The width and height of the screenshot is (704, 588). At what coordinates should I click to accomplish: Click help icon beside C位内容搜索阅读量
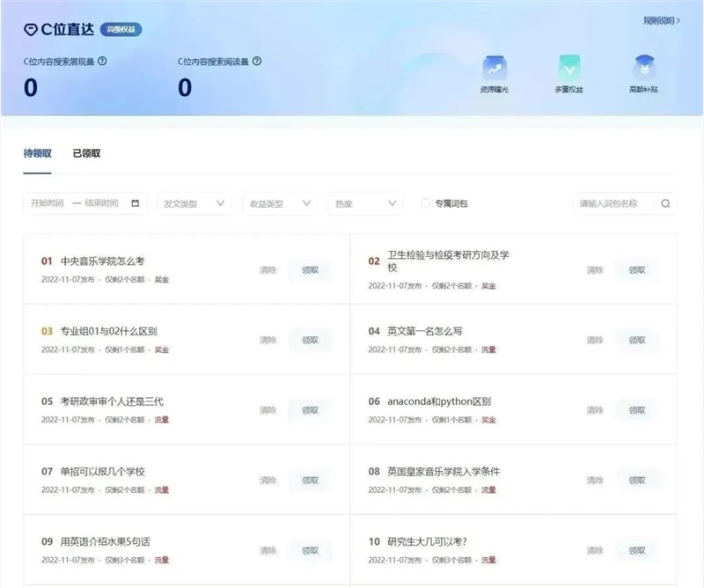point(256,62)
